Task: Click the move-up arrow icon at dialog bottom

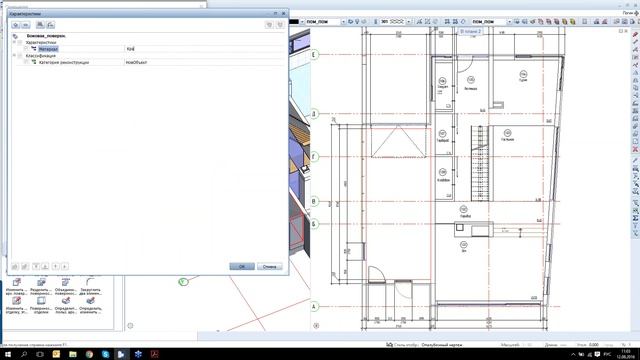Action: pos(56,267)
